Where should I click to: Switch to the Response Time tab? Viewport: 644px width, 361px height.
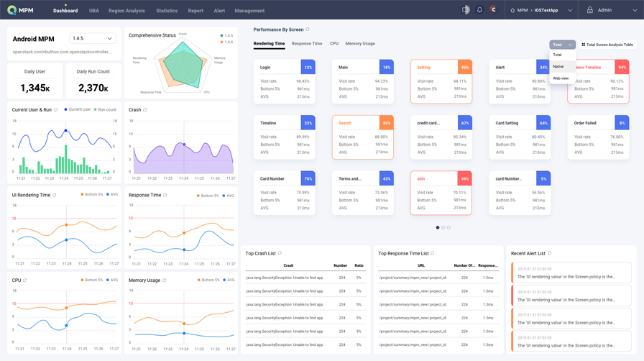[x=307, y=44]
